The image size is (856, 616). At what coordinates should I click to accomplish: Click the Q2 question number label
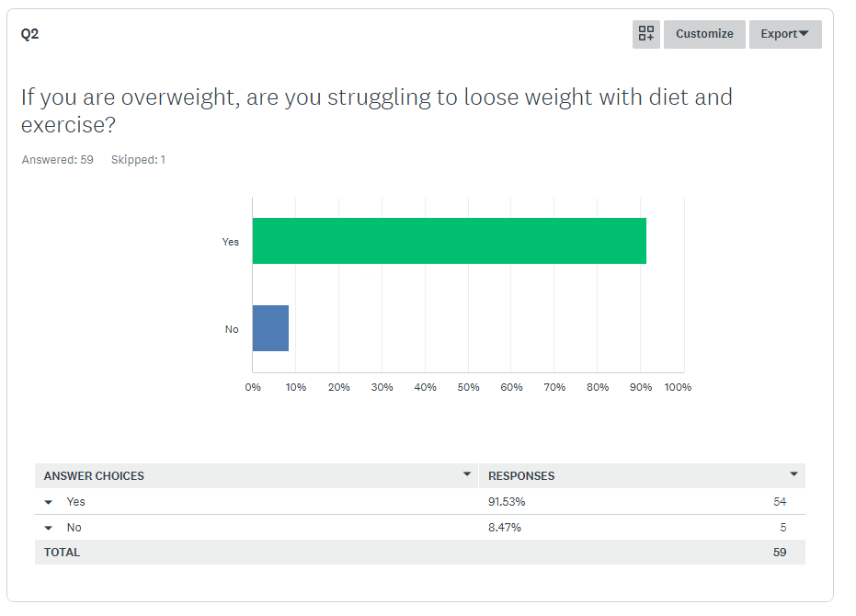(x=30, y=34)
